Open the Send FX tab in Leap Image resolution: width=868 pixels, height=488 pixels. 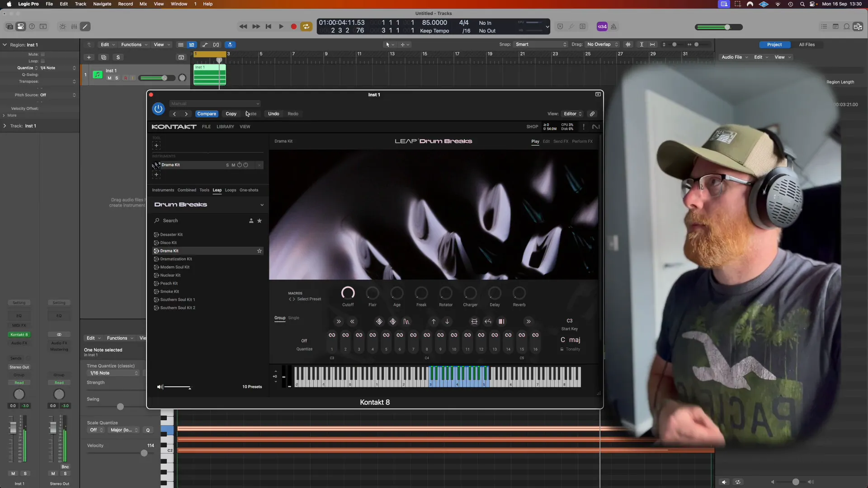[561, 142]
